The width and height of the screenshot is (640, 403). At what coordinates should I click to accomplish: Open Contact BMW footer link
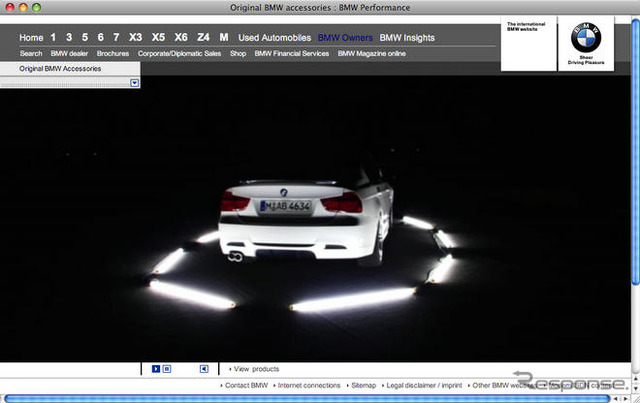[246, 385]
